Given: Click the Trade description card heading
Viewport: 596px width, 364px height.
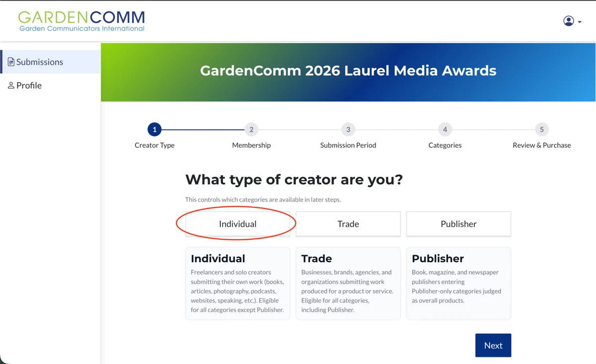Looking at the screenshot, I should pos(317,259).
